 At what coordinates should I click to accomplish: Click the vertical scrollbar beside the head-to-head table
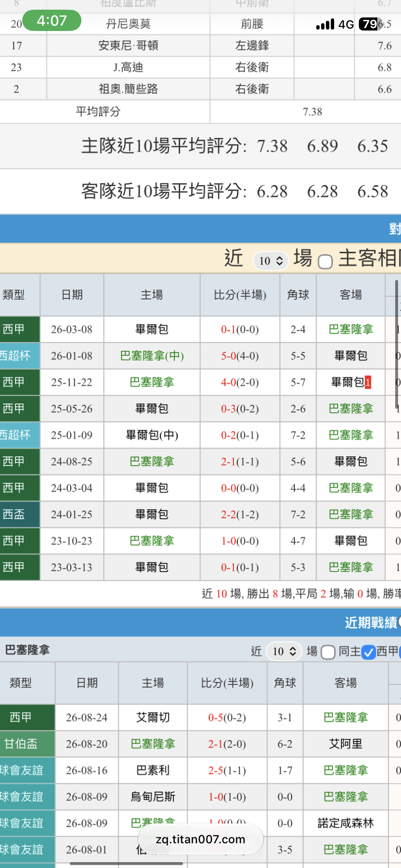[397, 344]
